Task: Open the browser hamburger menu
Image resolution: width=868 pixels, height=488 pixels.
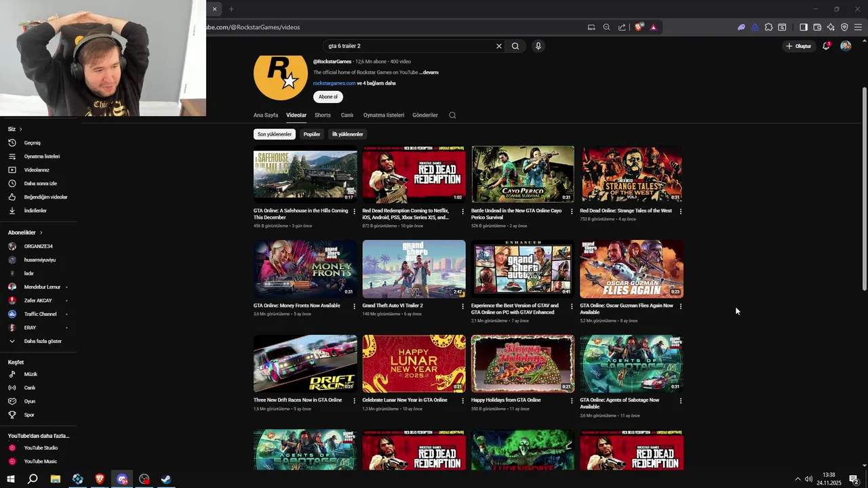Action: 858,27
